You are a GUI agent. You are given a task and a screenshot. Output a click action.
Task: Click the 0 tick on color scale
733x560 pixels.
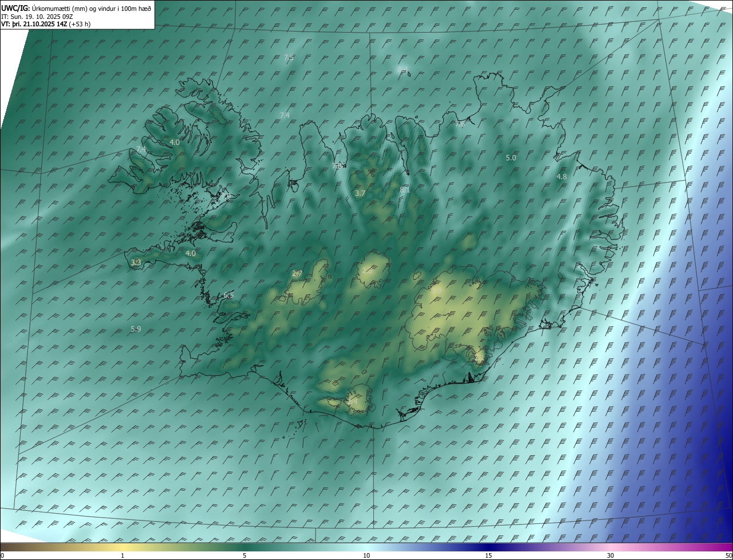click(x=2, y=555)
